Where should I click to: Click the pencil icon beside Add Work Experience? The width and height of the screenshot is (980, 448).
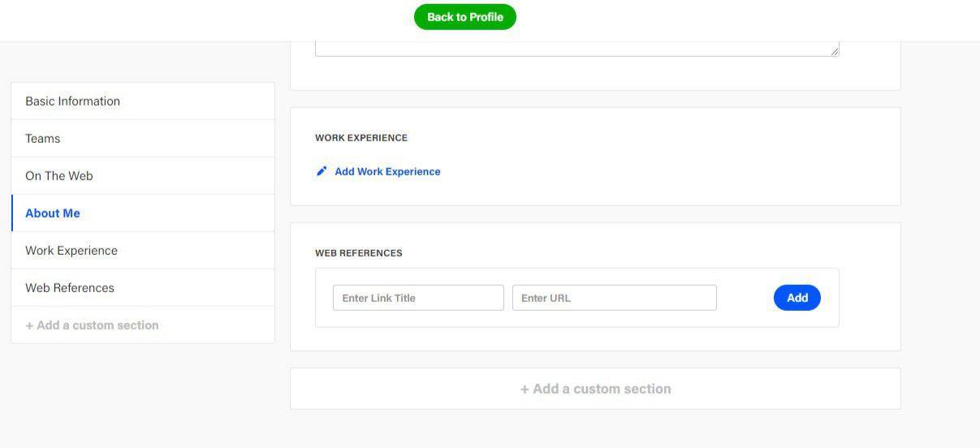pyautogui.click(x=322, y=171)
